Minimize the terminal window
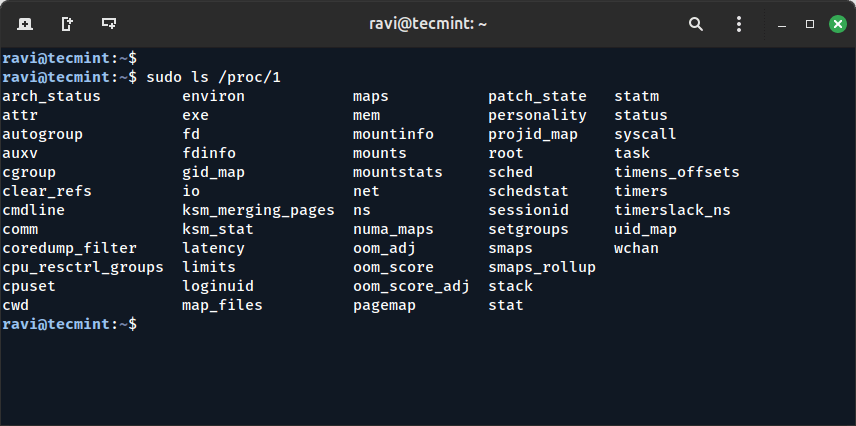The width and height of the screenshot is (856, 426). coord(782,23)
